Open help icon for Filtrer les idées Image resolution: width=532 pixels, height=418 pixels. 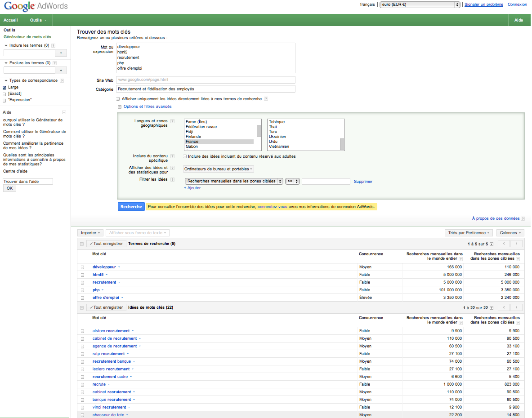(x=172, y=180)
